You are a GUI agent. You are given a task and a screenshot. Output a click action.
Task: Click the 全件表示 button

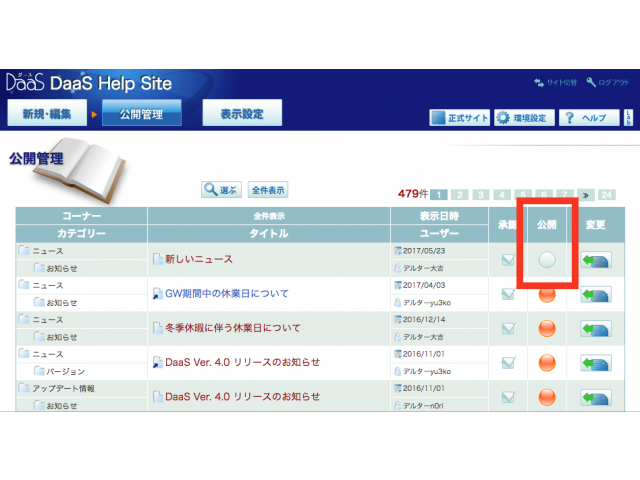click(x=268, y=189)
